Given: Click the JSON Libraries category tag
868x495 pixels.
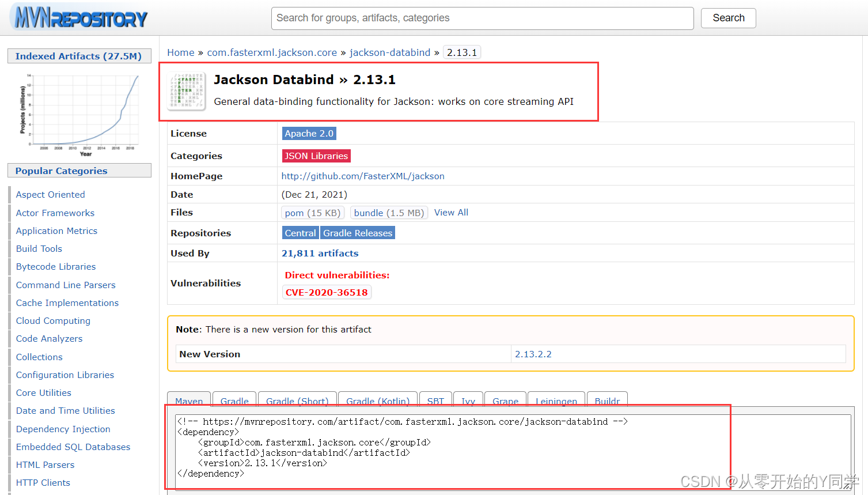Looking at the screenshot, I should (x=316, y=156).
